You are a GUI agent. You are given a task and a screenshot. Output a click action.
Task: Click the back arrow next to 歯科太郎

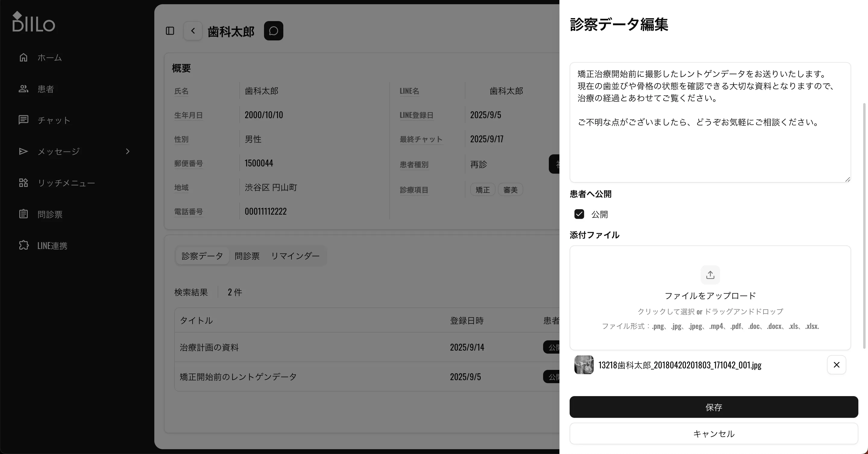[x=193, y=31]
